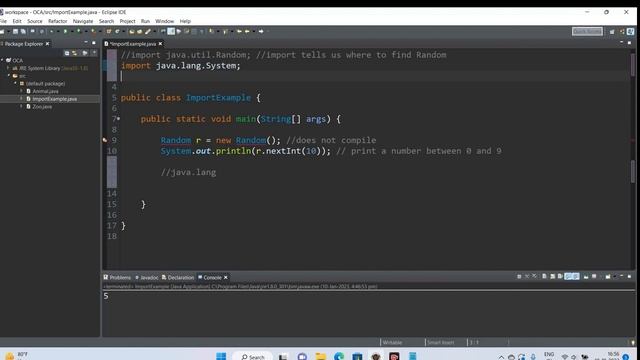Select ImportExample.java in Package Explorer
This screenshot has width=640, height=360.
[x=54, y=99]
